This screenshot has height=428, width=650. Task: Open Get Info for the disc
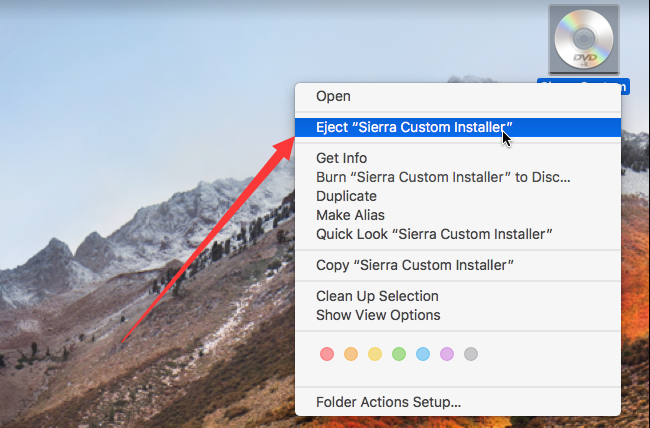coord(458,158)
